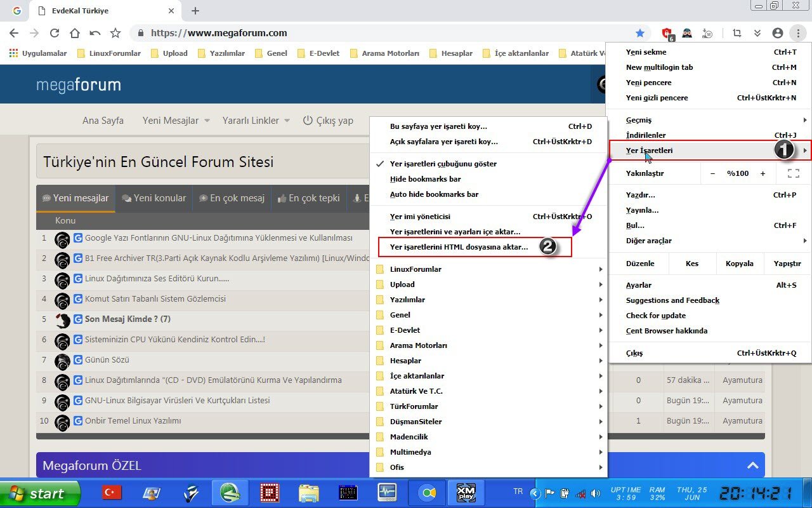Open 'Komut Satırı Tabanlı Sistem Gözlemcisi' topic
The image size is (812, 508).
(x=155, y=299)
